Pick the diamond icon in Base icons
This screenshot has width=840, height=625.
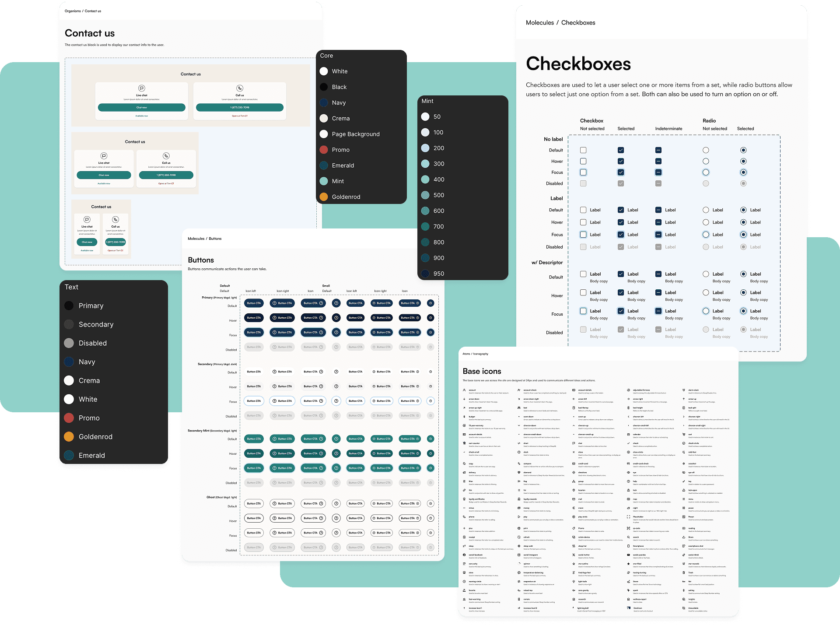(x=519, y=473)
